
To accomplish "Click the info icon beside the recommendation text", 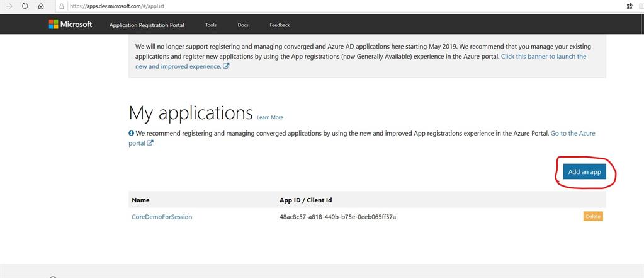I will (132, 133).
